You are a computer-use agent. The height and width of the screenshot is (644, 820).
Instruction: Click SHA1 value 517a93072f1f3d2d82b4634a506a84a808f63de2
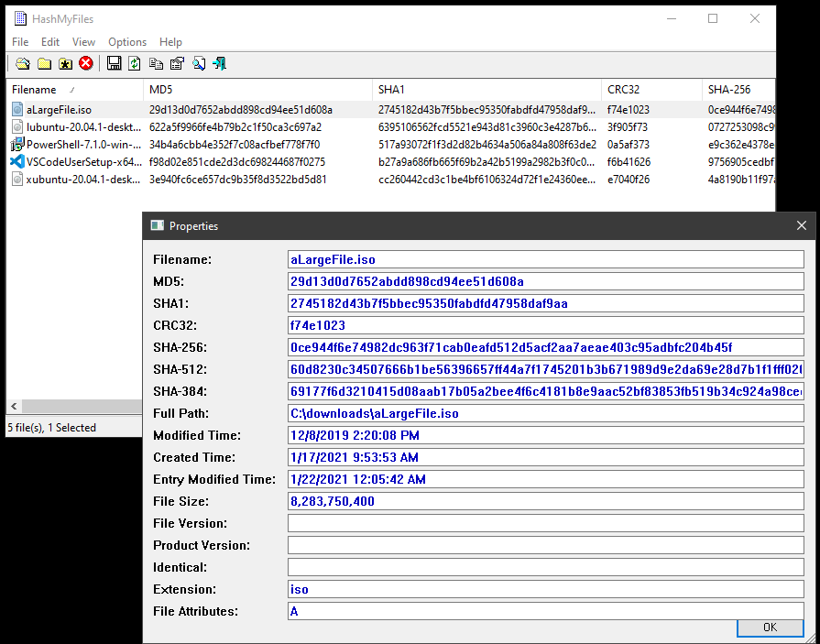(x=487, y=144)
